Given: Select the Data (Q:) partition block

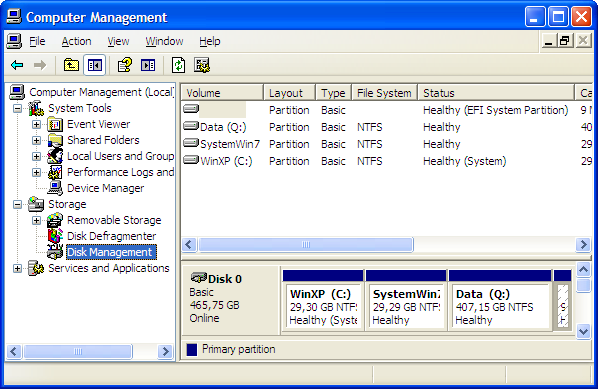Looking at the screenshot, I should click(500, 300).
